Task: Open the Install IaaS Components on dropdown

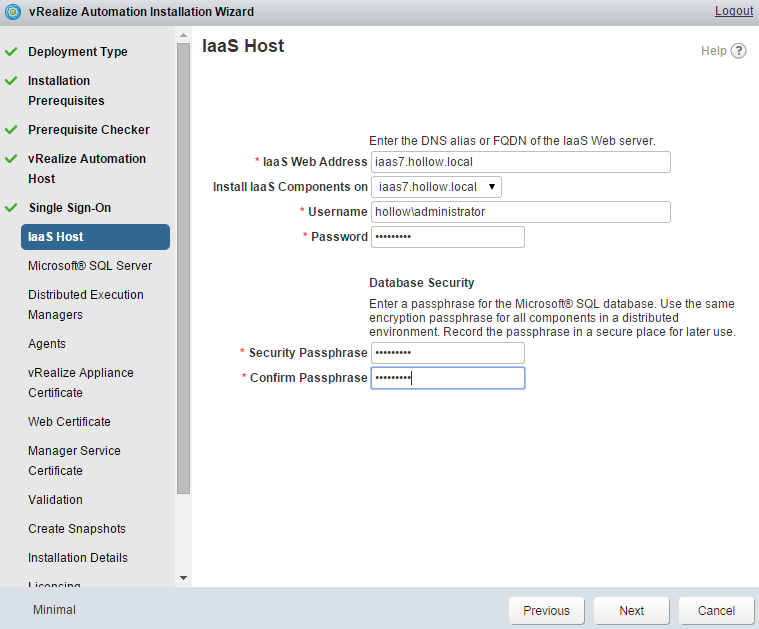Action: [x=436, y=187]
